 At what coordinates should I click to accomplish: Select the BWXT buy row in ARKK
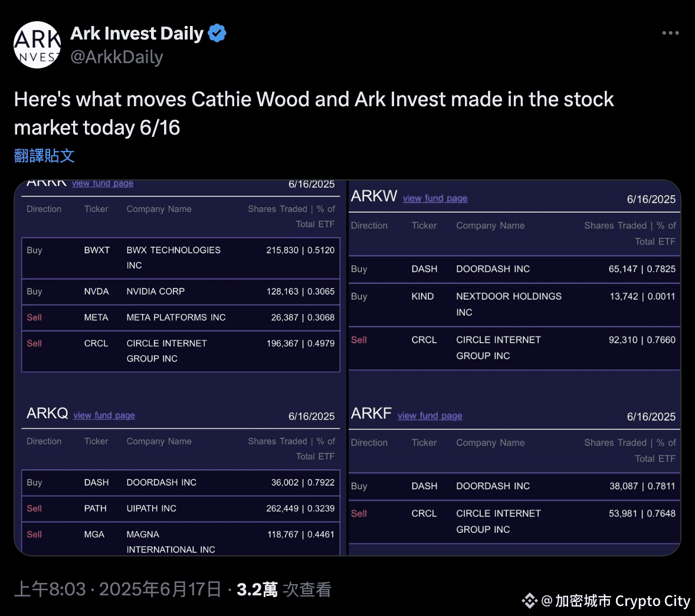click(x=181, y=258)
